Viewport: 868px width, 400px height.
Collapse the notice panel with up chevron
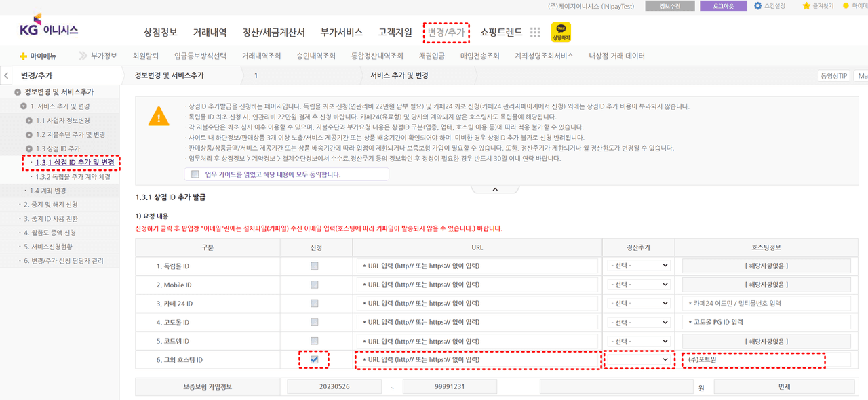coord(495,189)
